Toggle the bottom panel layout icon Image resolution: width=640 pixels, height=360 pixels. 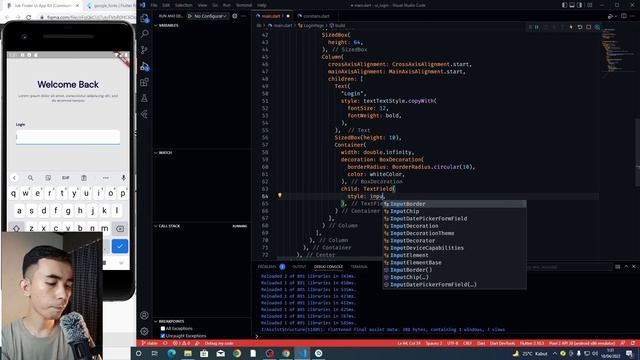572,5
